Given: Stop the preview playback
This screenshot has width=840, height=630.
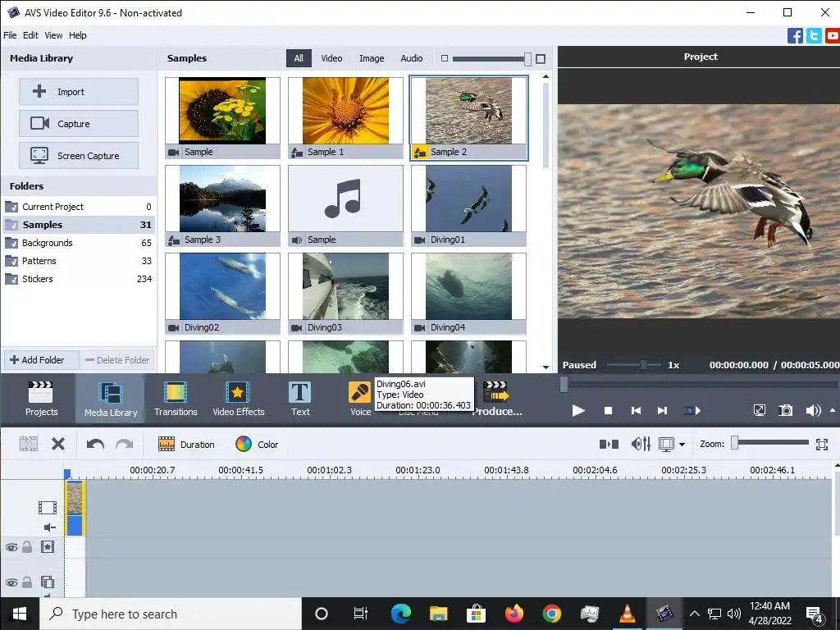Looking at the screenshot, I should 608,410.
